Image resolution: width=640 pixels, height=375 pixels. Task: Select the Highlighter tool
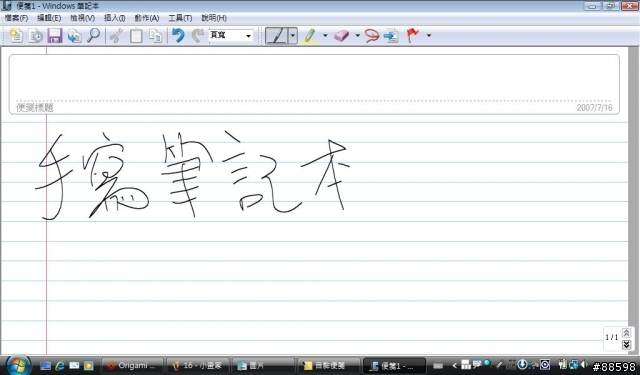pyautogui.click(x=310, y=36)
